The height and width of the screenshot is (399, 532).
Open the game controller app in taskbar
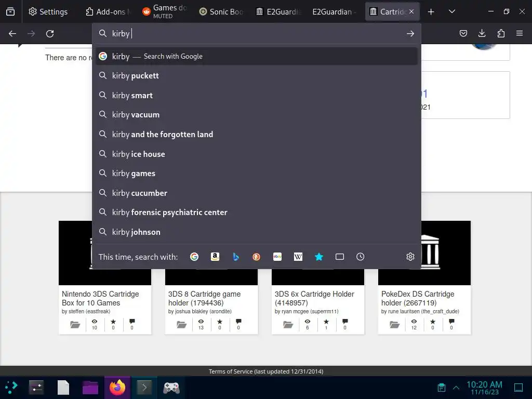click(171, 387)
